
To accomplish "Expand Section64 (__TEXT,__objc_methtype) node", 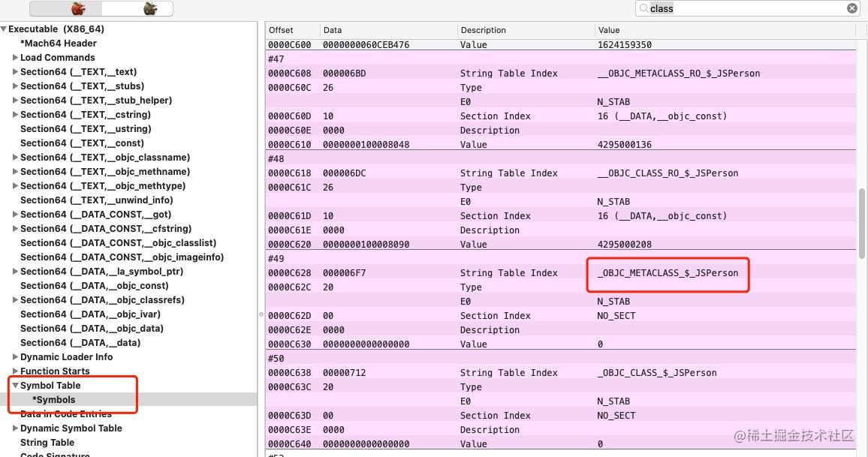I will [x=16, y=186].
